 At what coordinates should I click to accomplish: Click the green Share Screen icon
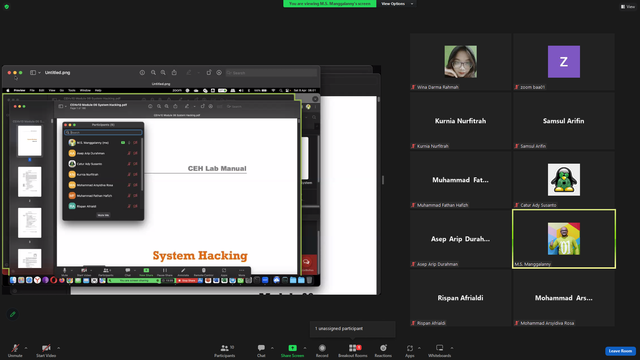tap(293, 348)
